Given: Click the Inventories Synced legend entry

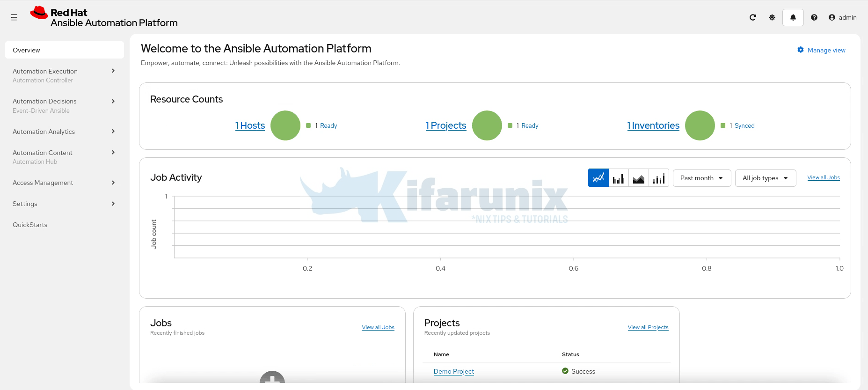Looking at the screenshot, I should [x=737, y=125].
